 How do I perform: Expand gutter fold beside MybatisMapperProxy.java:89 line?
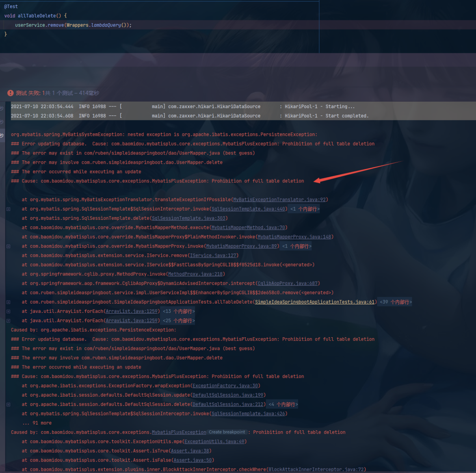pos(8,246)
